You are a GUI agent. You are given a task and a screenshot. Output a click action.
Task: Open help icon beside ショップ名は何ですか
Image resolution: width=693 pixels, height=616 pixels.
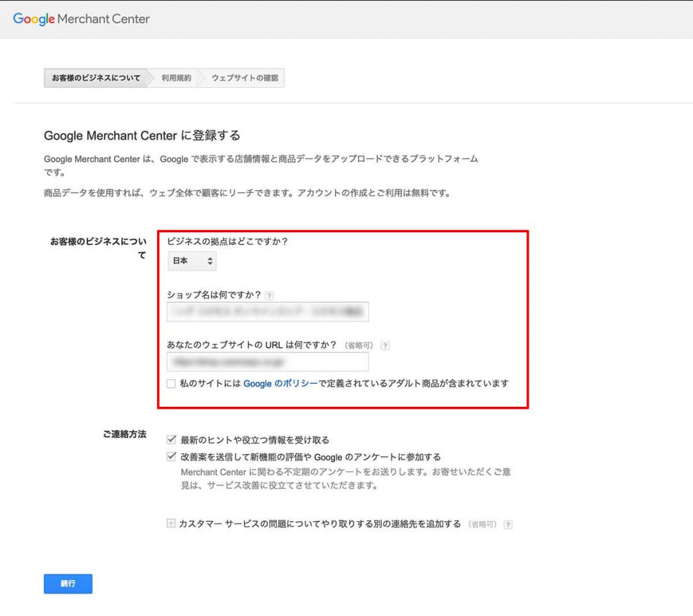[x=269, y=296]
